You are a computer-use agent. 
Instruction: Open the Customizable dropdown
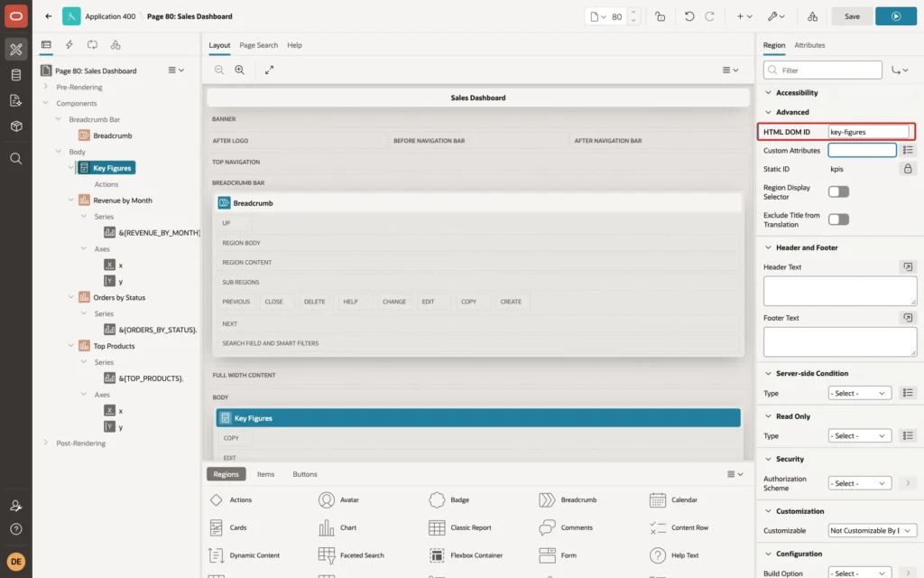873,531
